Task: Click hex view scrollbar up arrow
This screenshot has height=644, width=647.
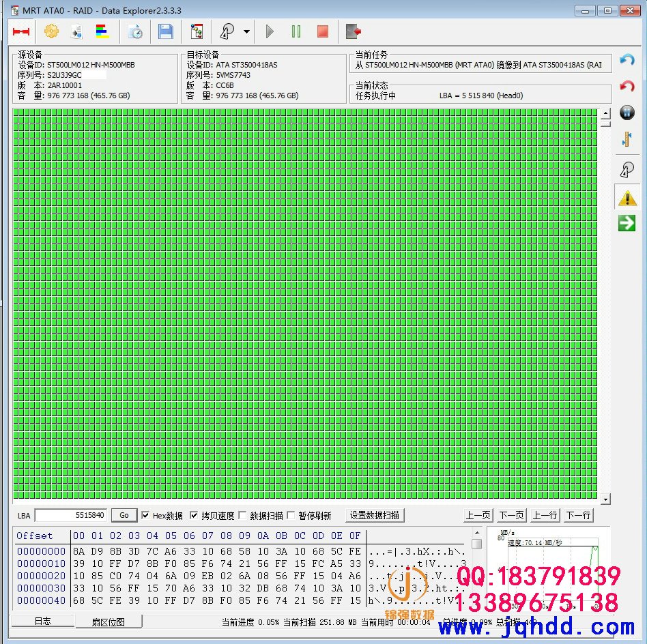Action: point(476,533)
